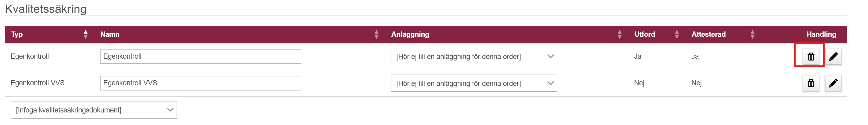
Task: Edit the Egenkontroll row with pencil icon
Action: pyautogui.click(x=833, y=56)
